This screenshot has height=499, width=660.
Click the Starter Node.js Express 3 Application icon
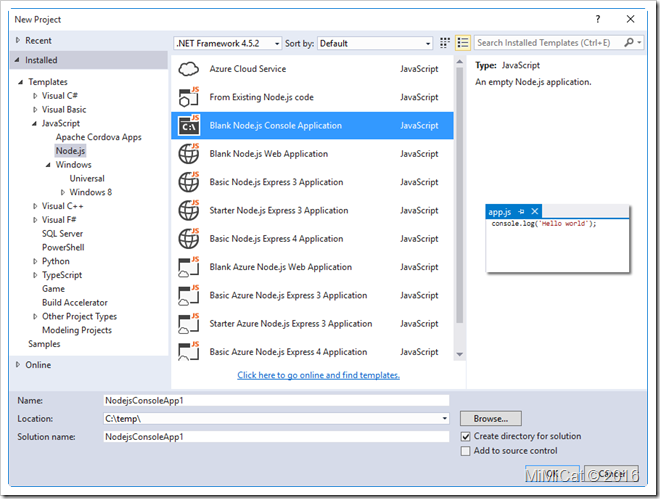point(188,210)
